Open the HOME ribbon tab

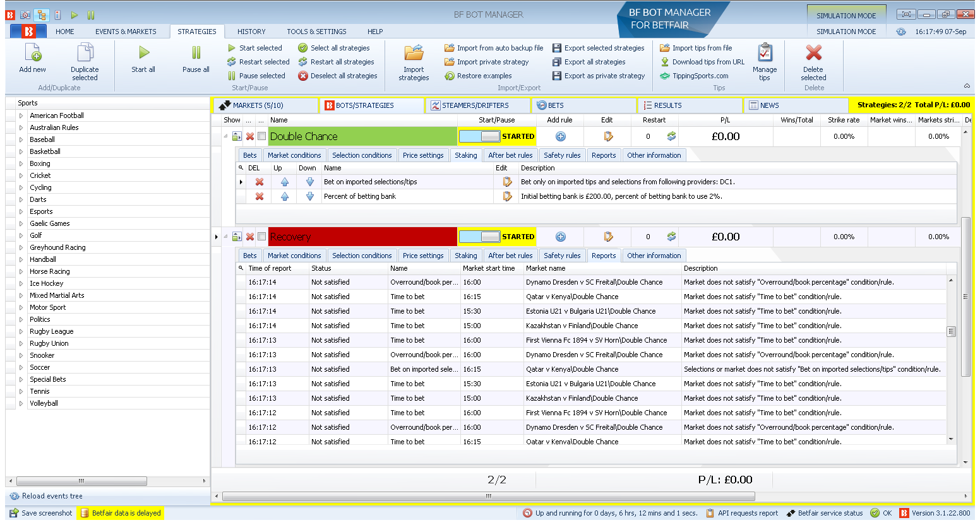(64, 32)
